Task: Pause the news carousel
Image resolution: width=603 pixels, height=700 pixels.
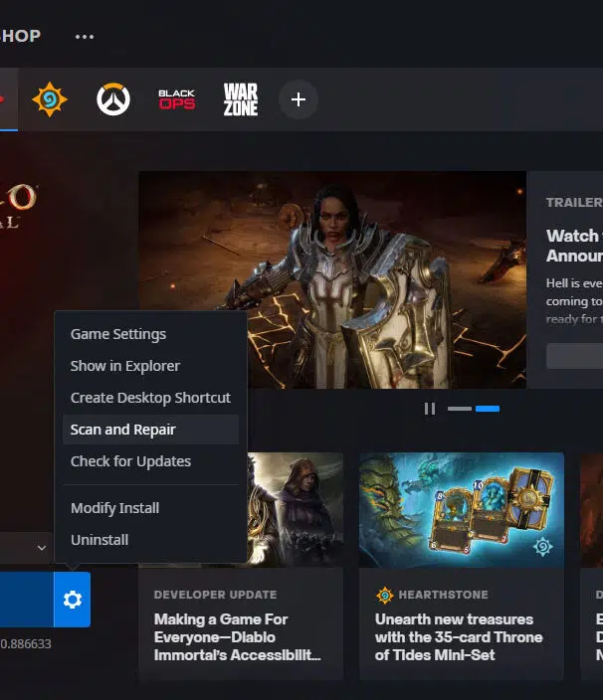Action: (x=430, y=409)
